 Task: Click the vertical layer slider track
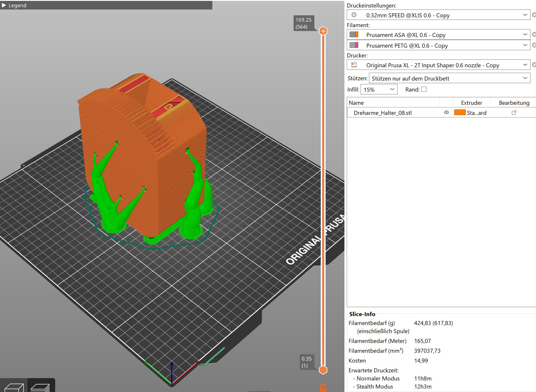pyautogui.click(x=323, y=200)
